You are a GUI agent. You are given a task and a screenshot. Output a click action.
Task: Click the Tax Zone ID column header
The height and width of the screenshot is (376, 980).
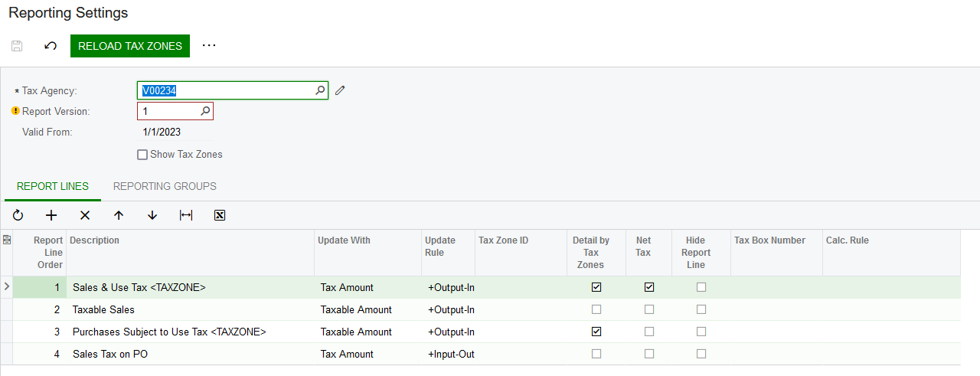(521, 253)
